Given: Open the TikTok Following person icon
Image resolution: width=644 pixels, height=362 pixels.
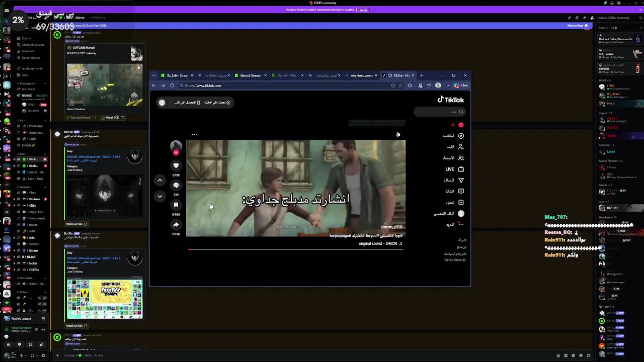Looking at the screenshot, I should [461, 147].
